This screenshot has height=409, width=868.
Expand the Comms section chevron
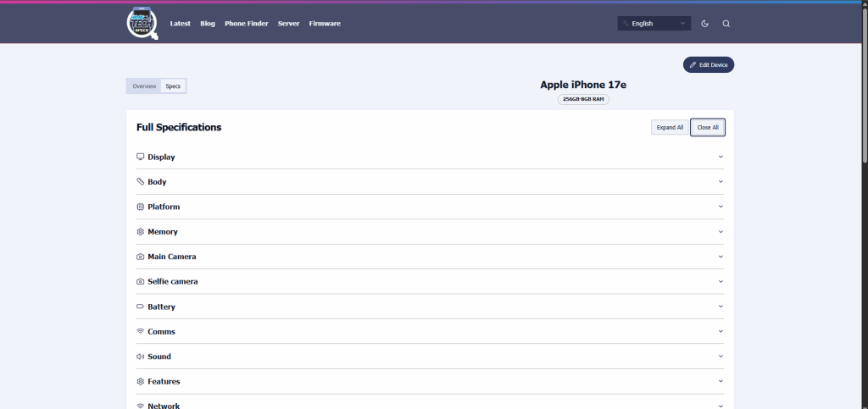pyautogui.click(x=721, y=331)
